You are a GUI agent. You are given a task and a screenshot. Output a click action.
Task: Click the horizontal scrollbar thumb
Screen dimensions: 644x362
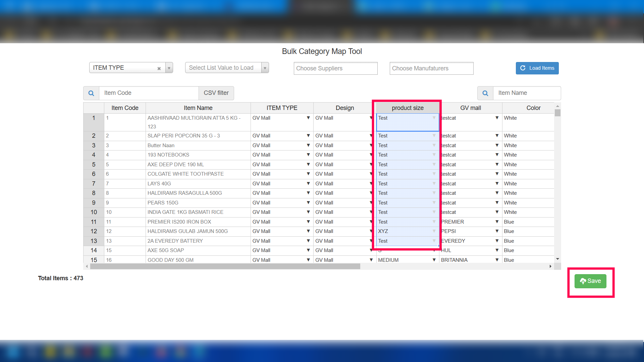[225, 266]
